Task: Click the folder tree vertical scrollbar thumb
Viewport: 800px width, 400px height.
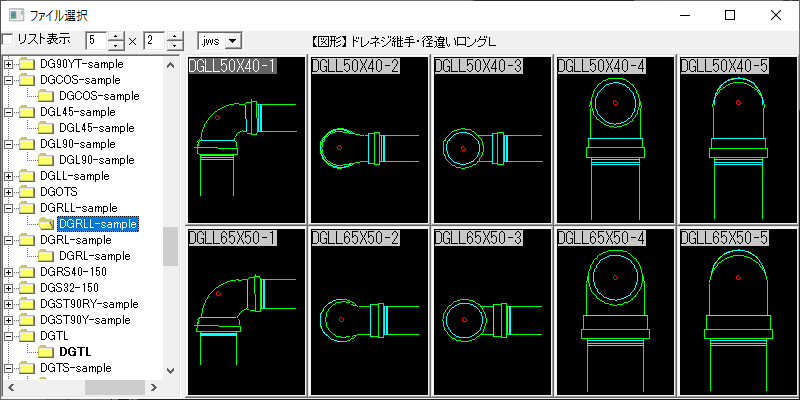Action: [x=170, y=246]
